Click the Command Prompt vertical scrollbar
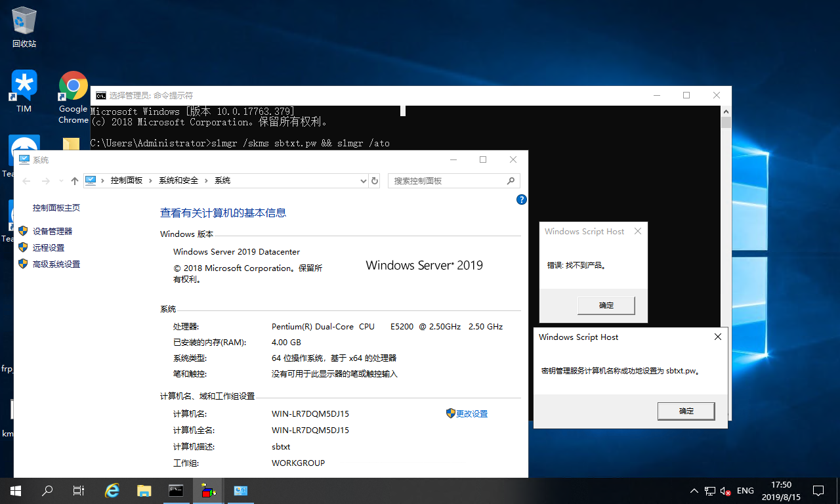Image resolution: width=840 pixels, height=504 pixels. click(x=726, y=262)
